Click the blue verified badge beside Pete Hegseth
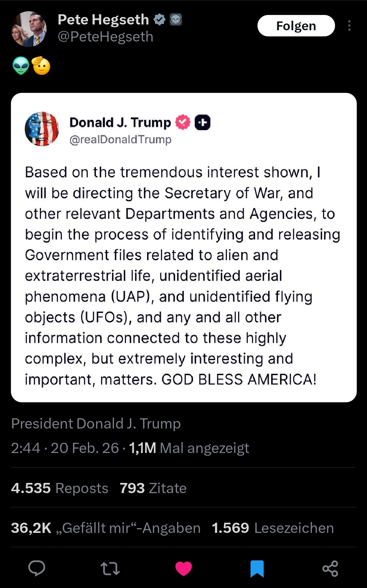The image size is (367, 588). pyautogui.click(x=160, y=20)
